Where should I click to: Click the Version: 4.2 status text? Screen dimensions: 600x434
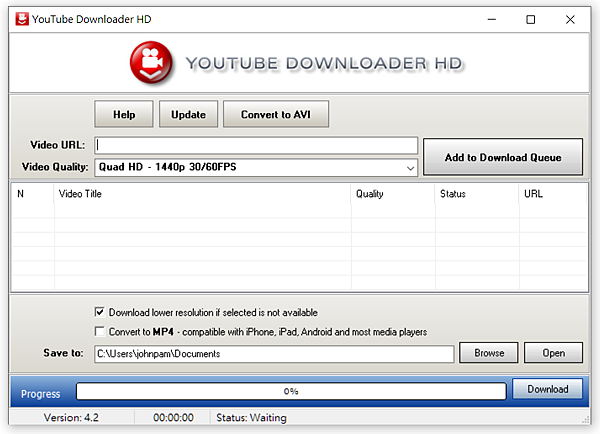click(71, 417)
